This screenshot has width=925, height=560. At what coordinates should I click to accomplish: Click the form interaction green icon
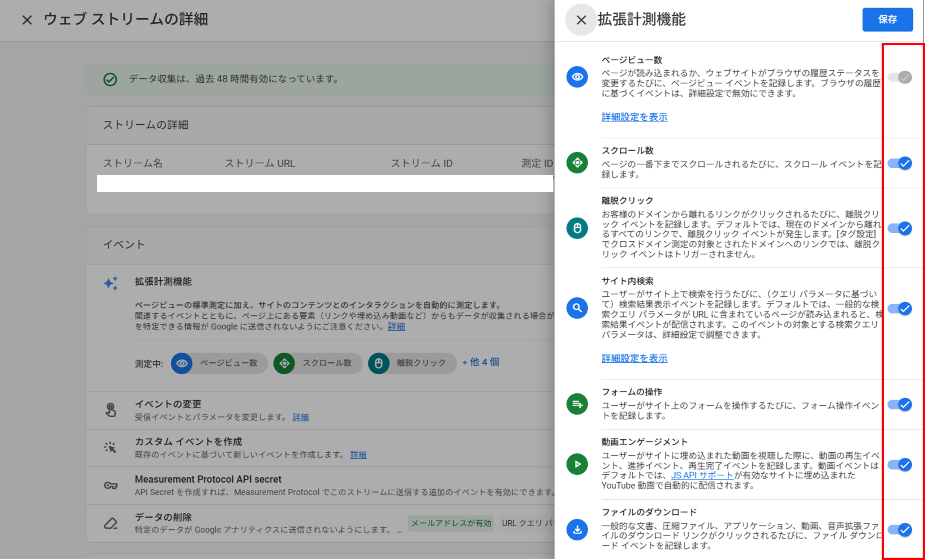point(577,404)
